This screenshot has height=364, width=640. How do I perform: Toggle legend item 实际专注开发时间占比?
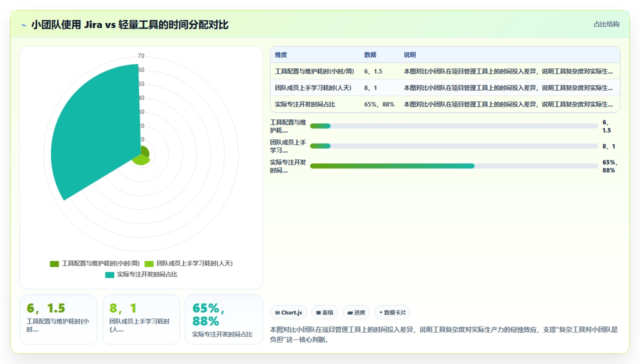(141, 274)
